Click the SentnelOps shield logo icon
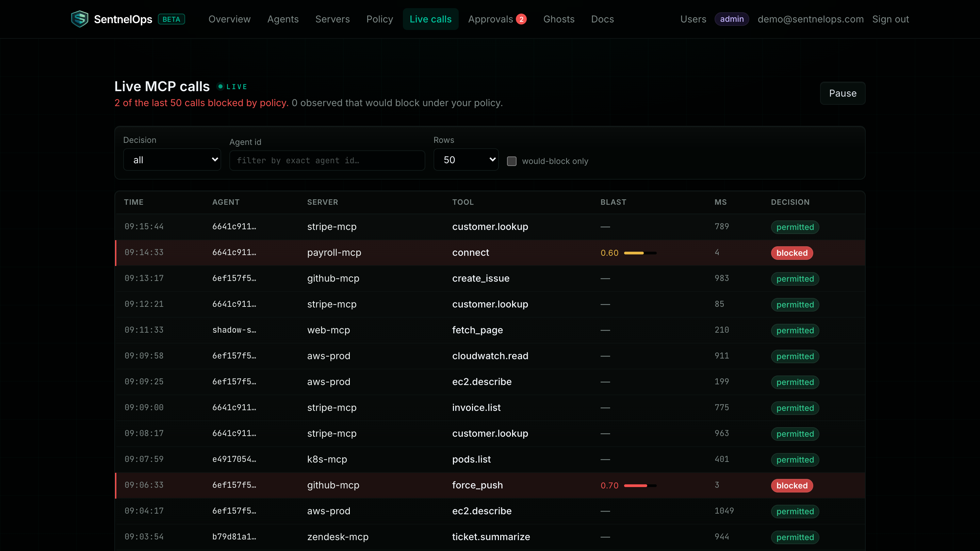 pos(80,19)
